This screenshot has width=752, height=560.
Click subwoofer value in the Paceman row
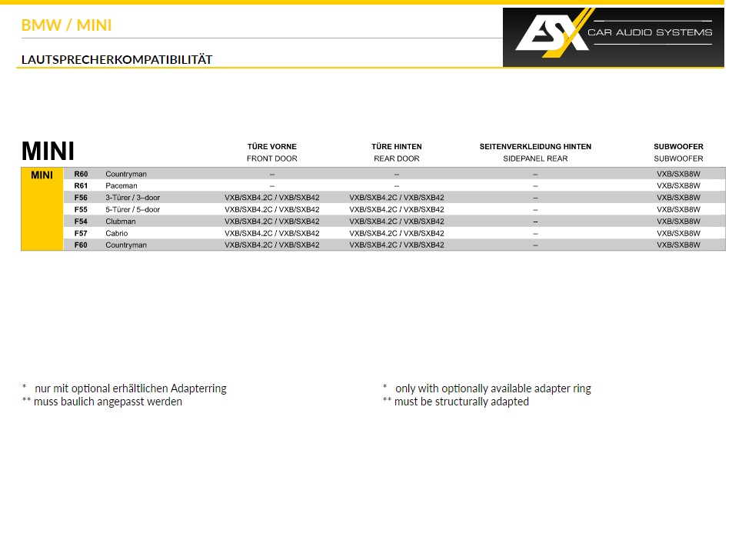click(678, 185)
